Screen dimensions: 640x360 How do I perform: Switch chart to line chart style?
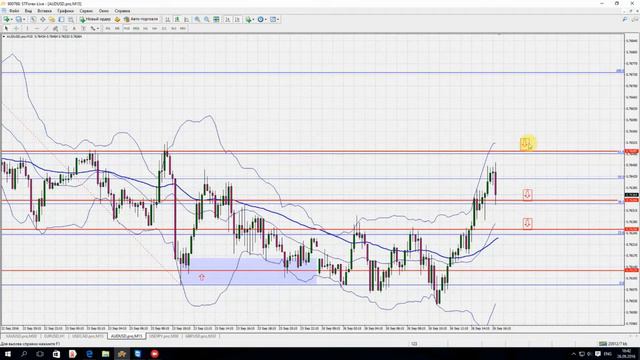coord(186,19)
